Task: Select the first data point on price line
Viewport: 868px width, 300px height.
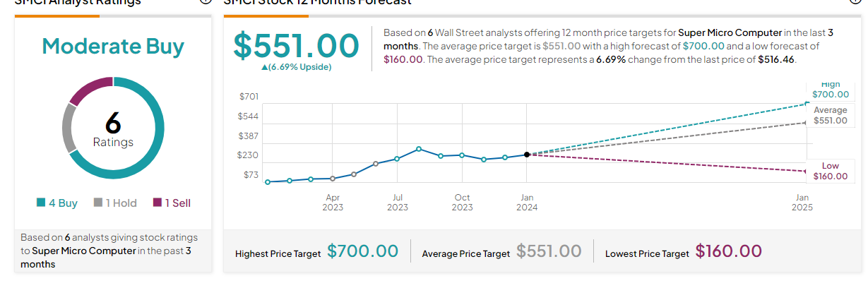Action: (268, 182)
